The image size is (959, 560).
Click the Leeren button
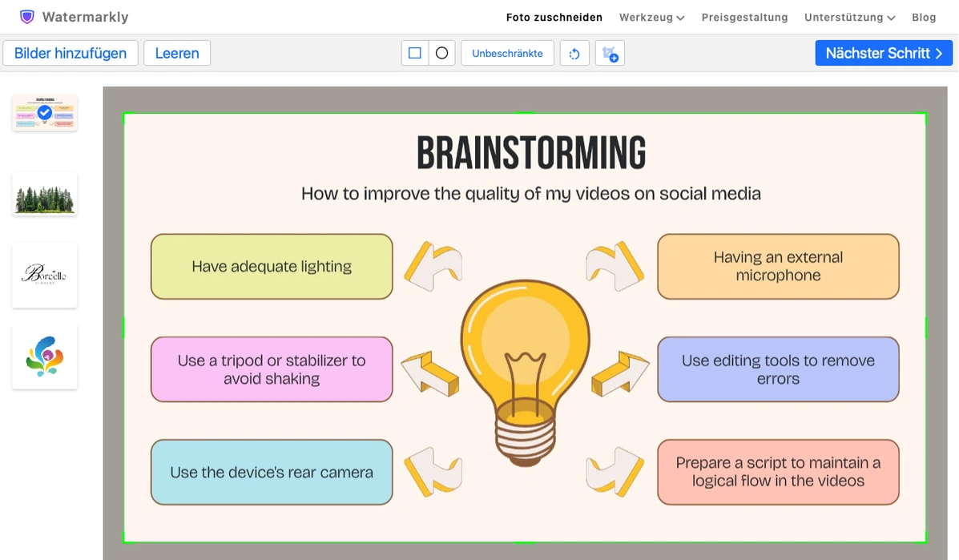pos(177,53)
